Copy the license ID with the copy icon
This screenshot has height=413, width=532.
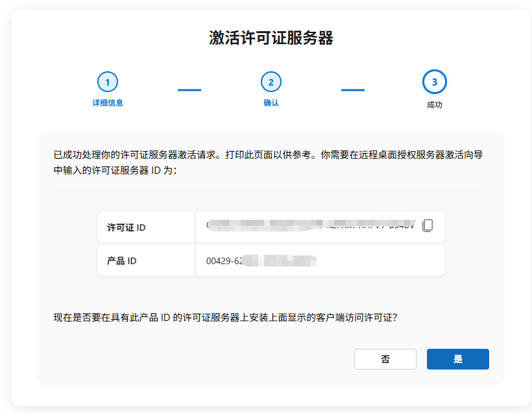(x=428, y=226)
